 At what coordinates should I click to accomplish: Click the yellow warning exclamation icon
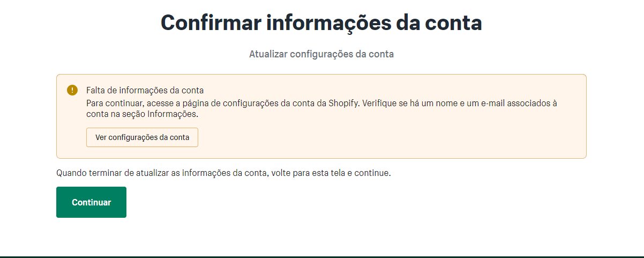pos(72,90)
